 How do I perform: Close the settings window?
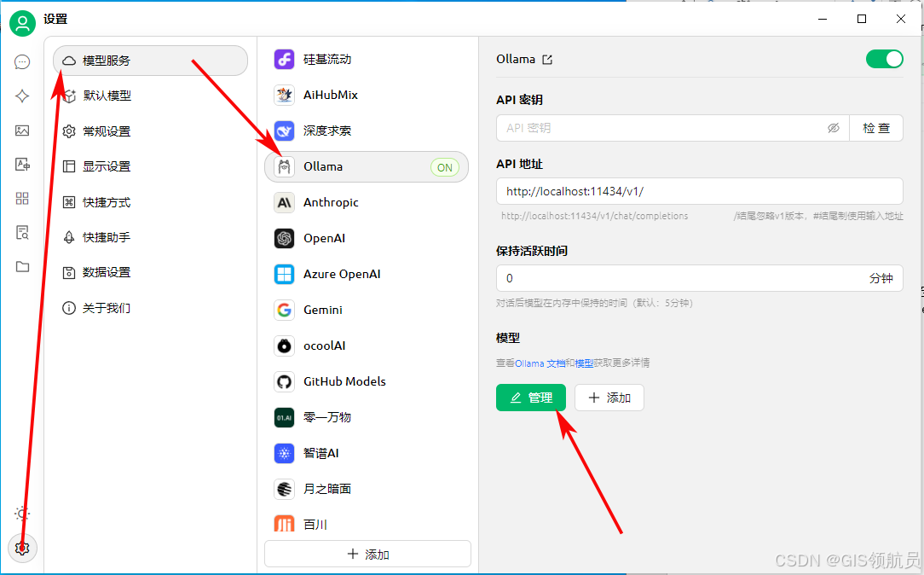click(900, 19)
